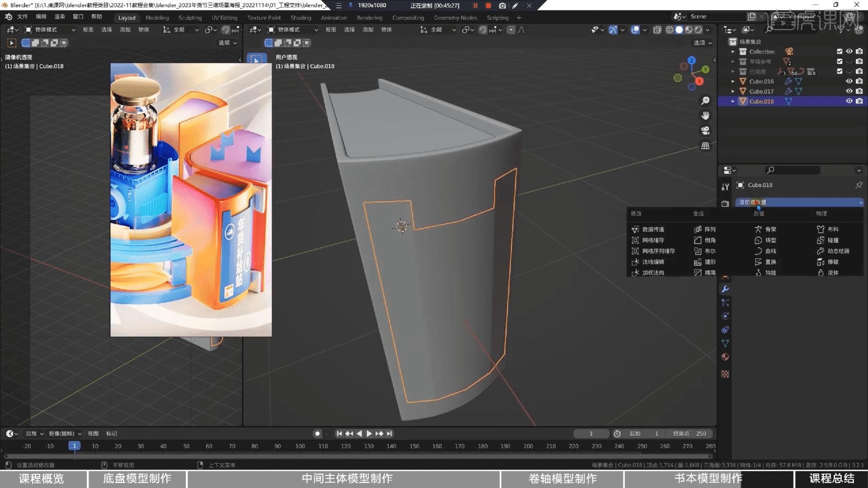Click the viewport zoom magnifier gizmo
Screen dimensions: 868x488
[x=705, y=100]
